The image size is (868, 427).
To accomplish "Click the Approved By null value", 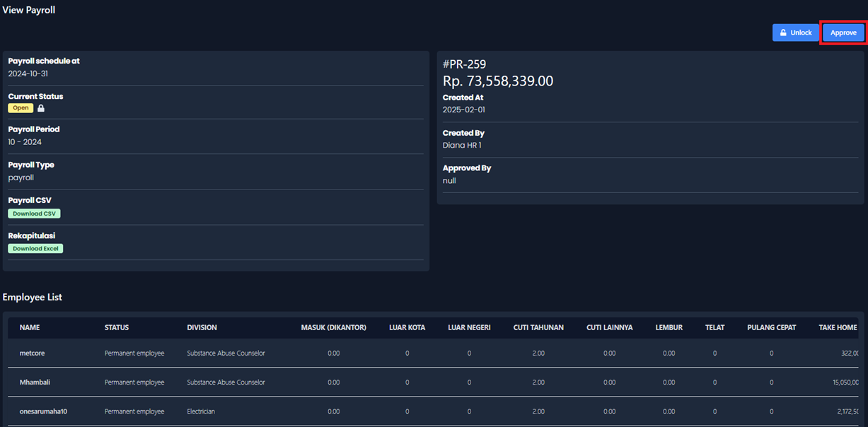I will pos(449,180).
